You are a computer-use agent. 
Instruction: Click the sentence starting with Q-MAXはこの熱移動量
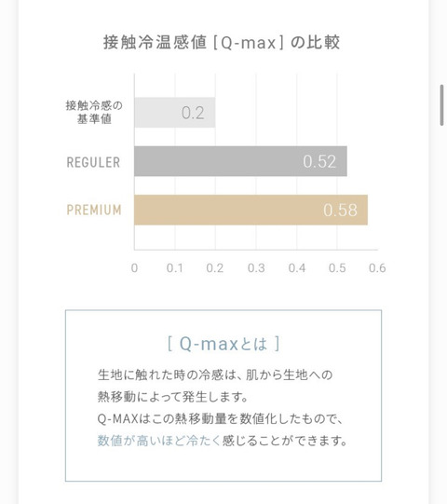(221, 419)
